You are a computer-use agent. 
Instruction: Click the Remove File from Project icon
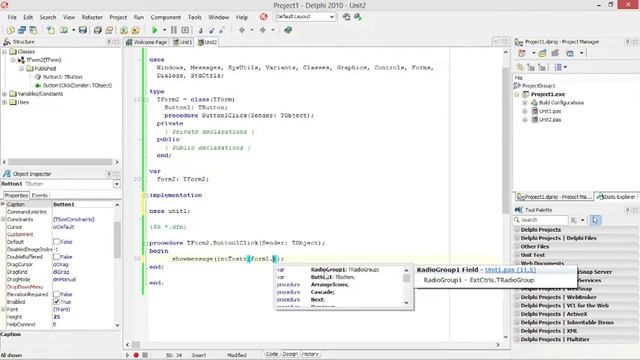pos(136,30)
